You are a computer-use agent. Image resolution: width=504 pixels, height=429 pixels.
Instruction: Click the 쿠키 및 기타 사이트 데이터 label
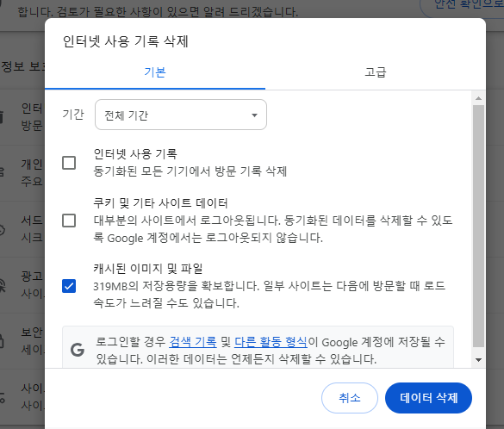click(x=160, y=202)
